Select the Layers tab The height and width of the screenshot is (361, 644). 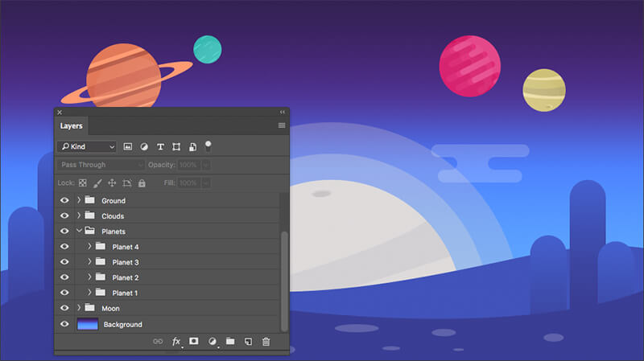71,126
